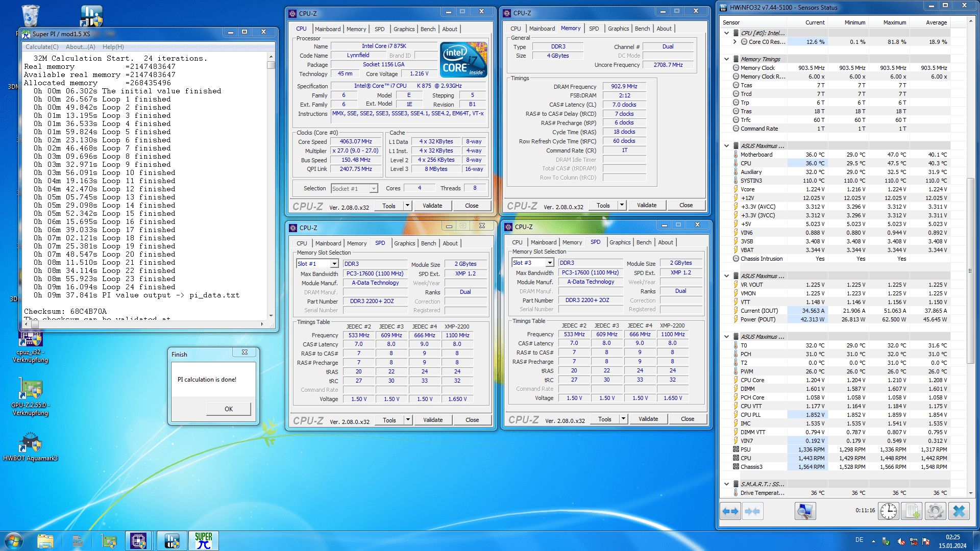Switch to Mainboard tab in CPU-Z CPU window
Image resolution: width=980 pixels, height=551 pixels.
[x=328, y=29]
